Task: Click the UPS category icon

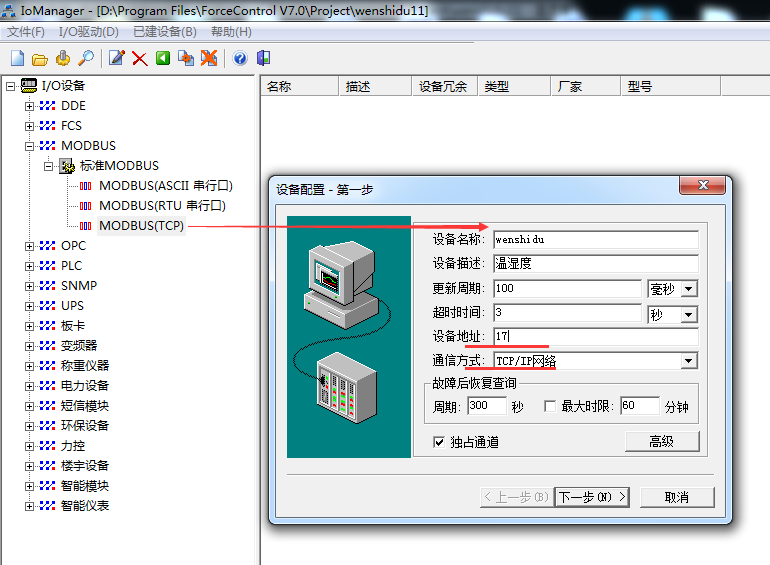Action: (x=47, y=306)
